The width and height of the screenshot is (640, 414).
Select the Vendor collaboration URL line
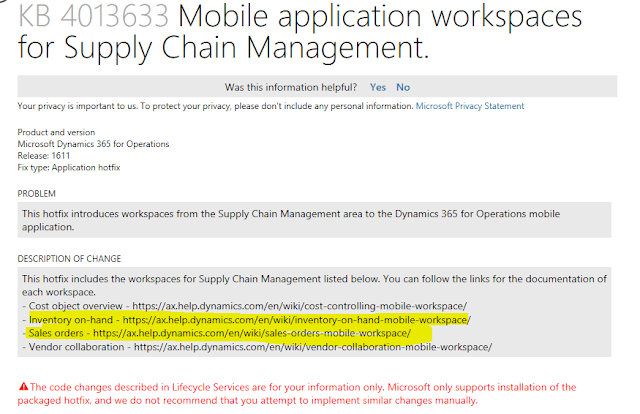tap(257, 347)
